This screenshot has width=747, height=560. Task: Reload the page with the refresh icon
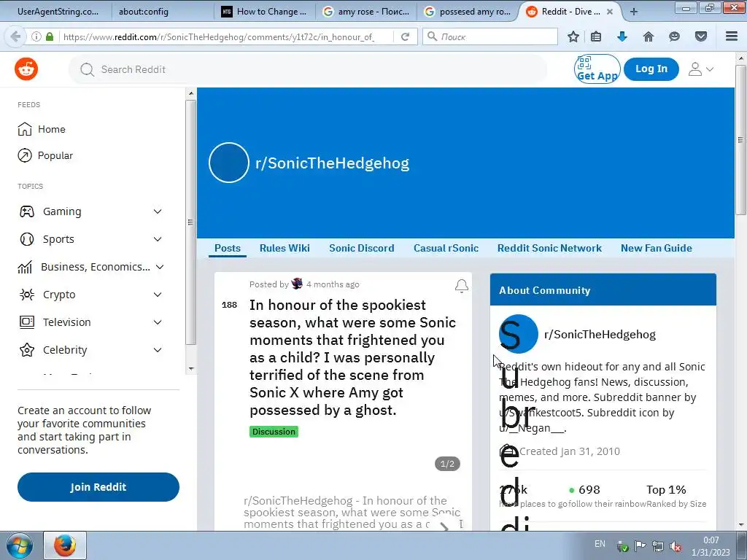[406, 36]
